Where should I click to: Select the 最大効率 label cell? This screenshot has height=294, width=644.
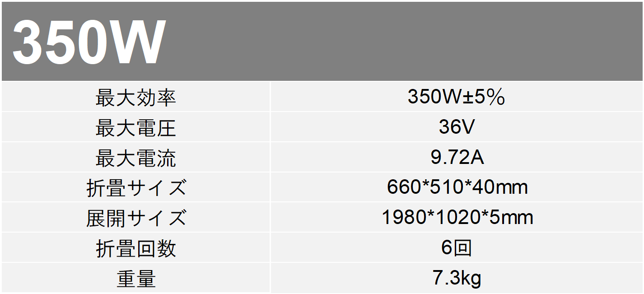click(x=135, y=98)
